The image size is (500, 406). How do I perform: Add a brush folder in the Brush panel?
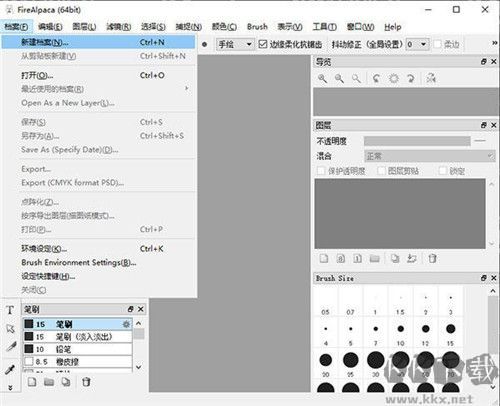click(49, 382)
